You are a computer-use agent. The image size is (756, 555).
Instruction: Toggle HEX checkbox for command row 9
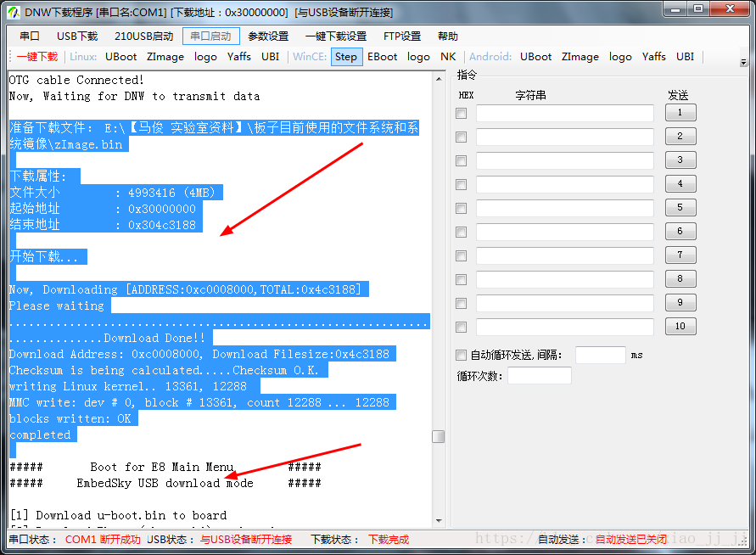coord(462,303)
